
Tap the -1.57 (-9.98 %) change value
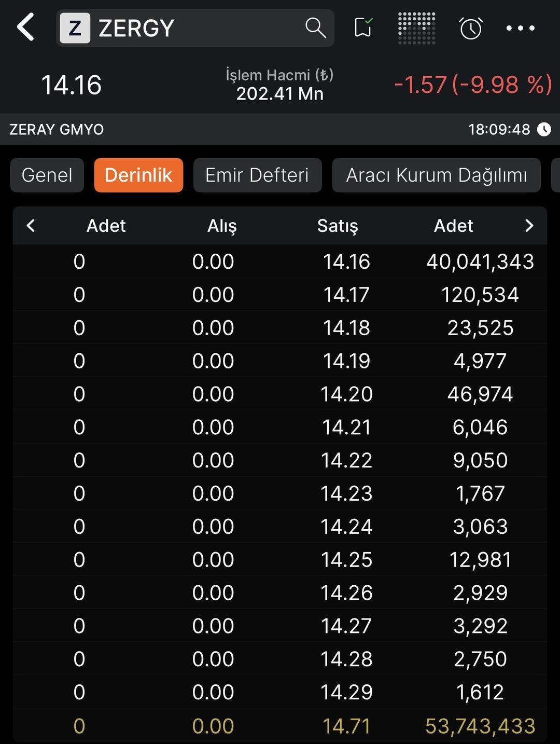pyautogui.click(x=473, y=85)
